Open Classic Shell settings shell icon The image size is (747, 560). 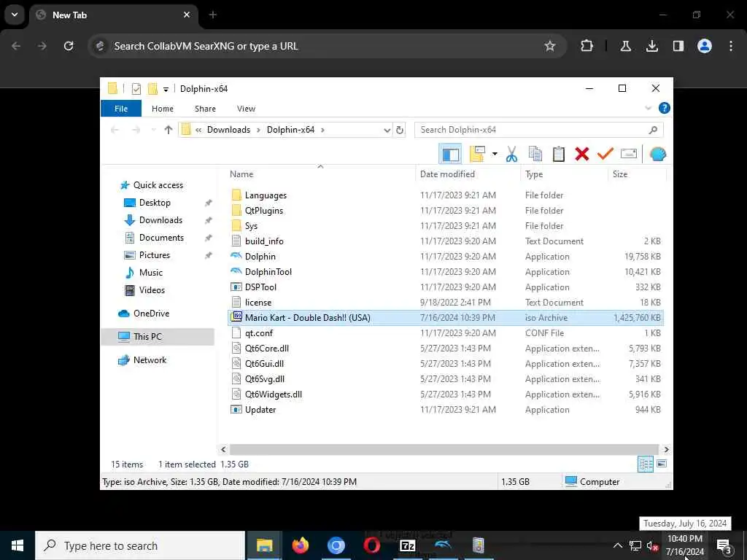pyautogui.click(x=657, y=154)
